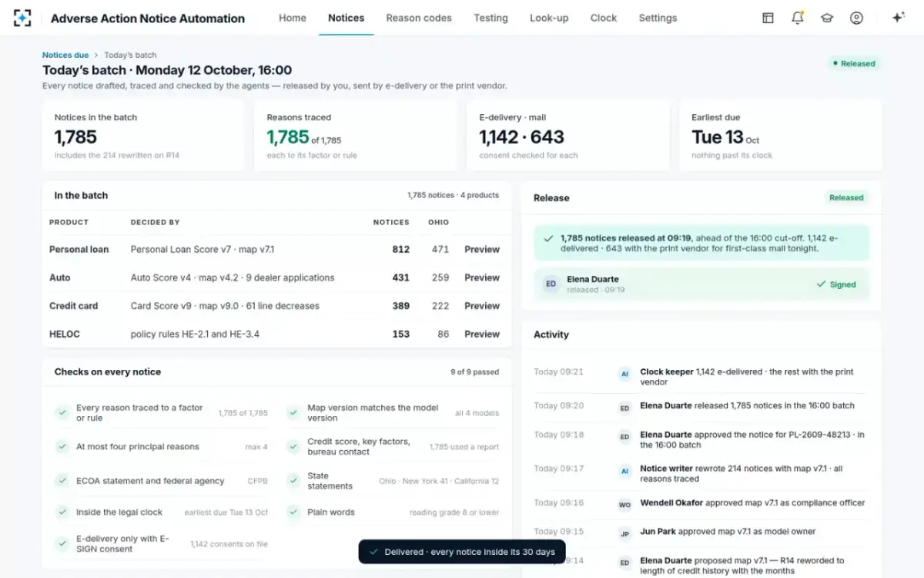The image size is (924, 578).
Task: Preview the HELOC notices
Action: coord(482,334)
